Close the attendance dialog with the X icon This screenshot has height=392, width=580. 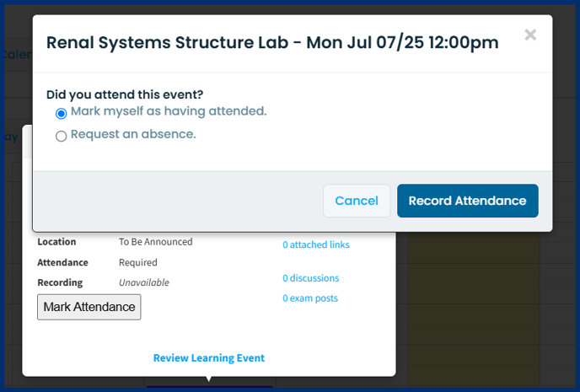point(530,35)
